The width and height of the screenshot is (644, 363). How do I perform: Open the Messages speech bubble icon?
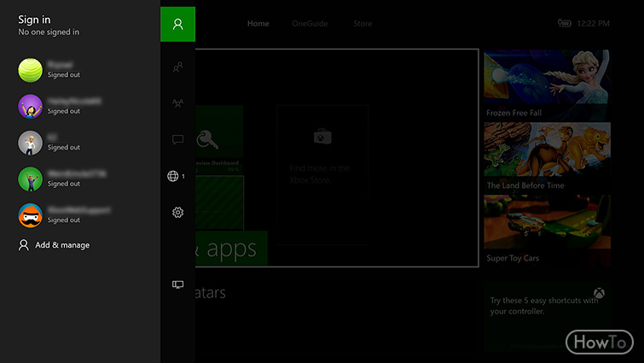point(177,140)
